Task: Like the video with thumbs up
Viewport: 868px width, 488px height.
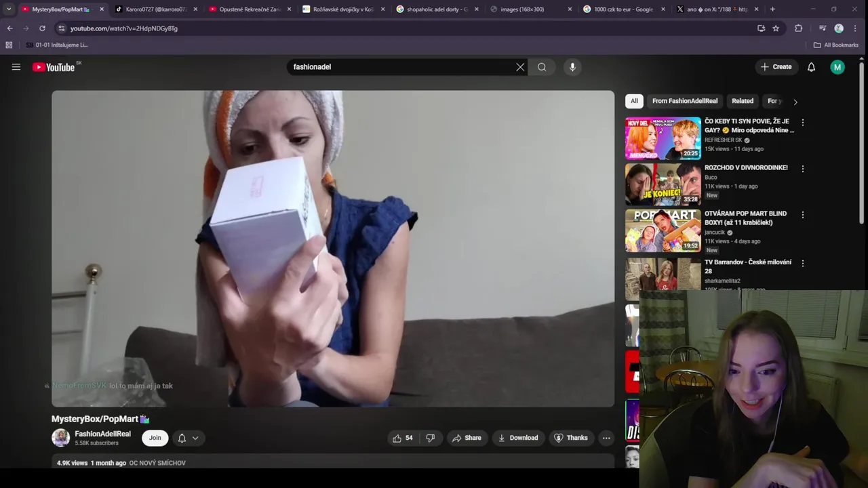Action: (x=403, y=438)
